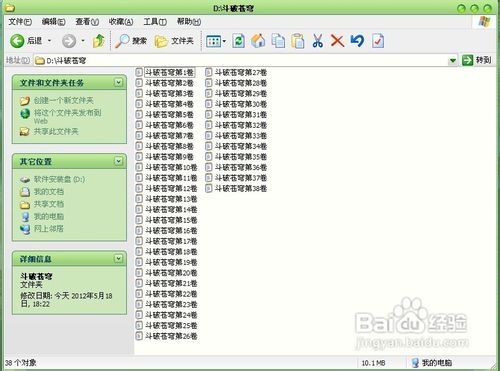Click the icon of 斗破苍穹第29卷 file
Image resolution: width=500 pixels, height=371 pixels.
[x=209, y=93]
